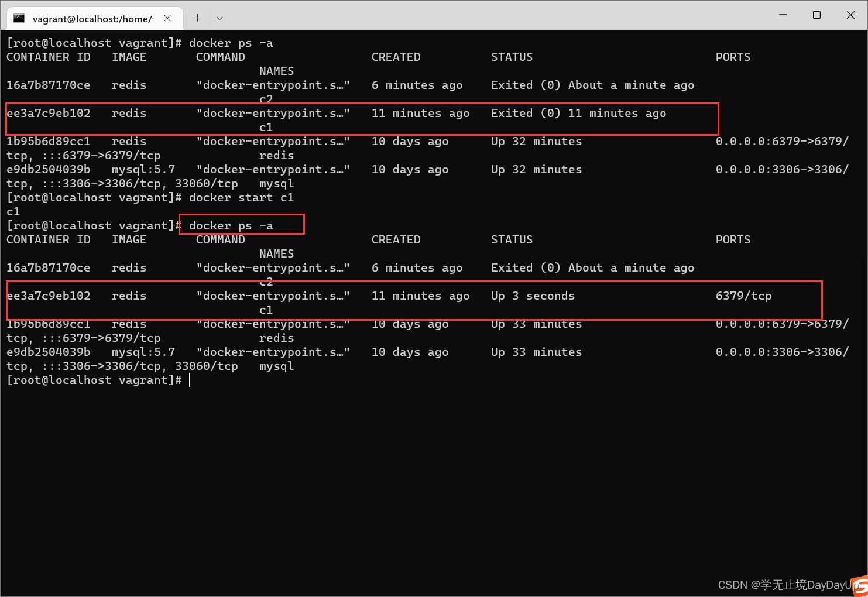Click the 'docker start c1' command text
The image size is (868, 597).
(241, 198)
